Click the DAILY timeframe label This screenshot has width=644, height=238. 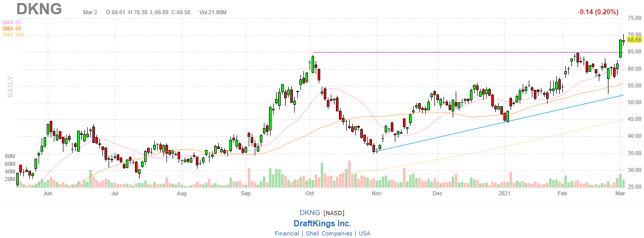pyautogui.click(x=10, y=86)
